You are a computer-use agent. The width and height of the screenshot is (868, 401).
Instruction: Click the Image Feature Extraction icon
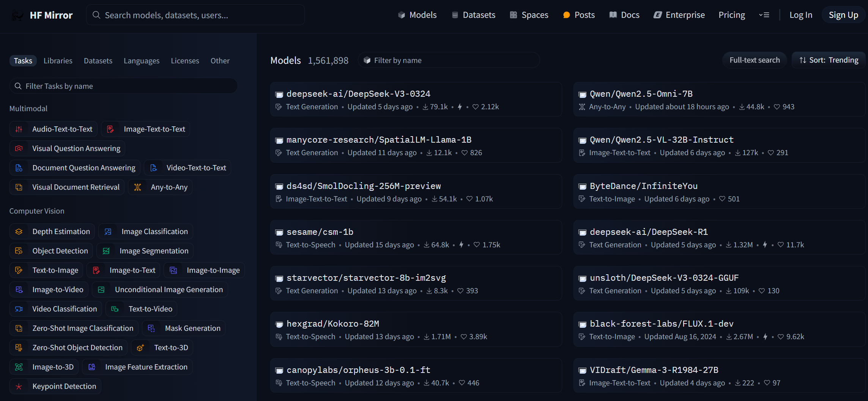pyautogui.click(x=91, y=367)
